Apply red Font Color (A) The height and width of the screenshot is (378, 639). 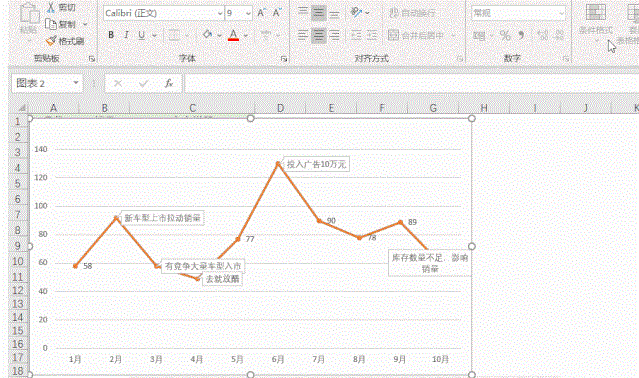(233, 35)
